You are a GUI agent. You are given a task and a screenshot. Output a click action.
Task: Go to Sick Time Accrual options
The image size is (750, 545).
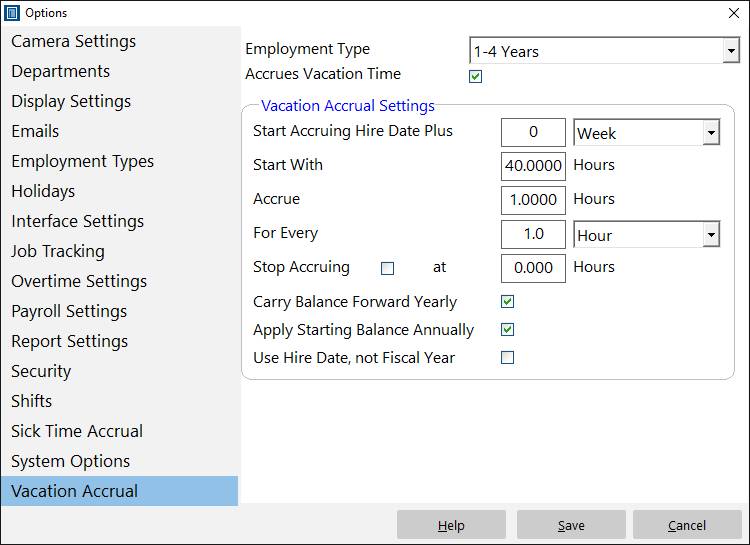tap(77, 432)
